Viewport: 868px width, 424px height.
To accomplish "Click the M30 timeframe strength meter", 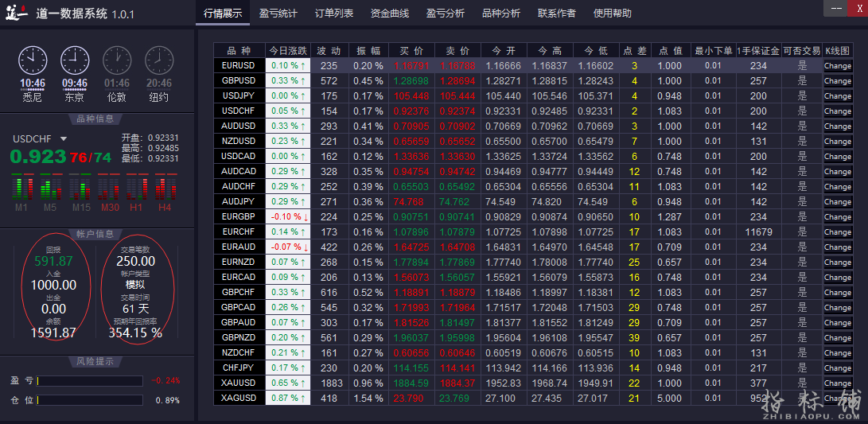I will tap(108, 188).
